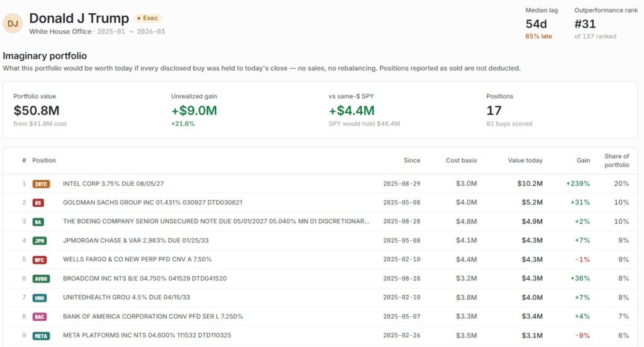Click the +36% gain for Broadcom

pos(580,278)
